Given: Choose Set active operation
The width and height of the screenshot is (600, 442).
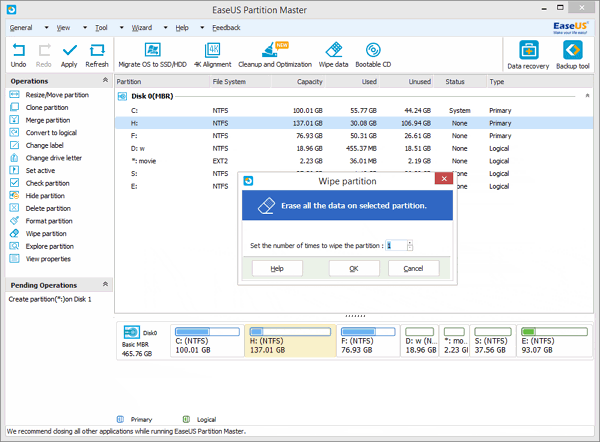Looking at the screenshot, I should coord(40,171).
